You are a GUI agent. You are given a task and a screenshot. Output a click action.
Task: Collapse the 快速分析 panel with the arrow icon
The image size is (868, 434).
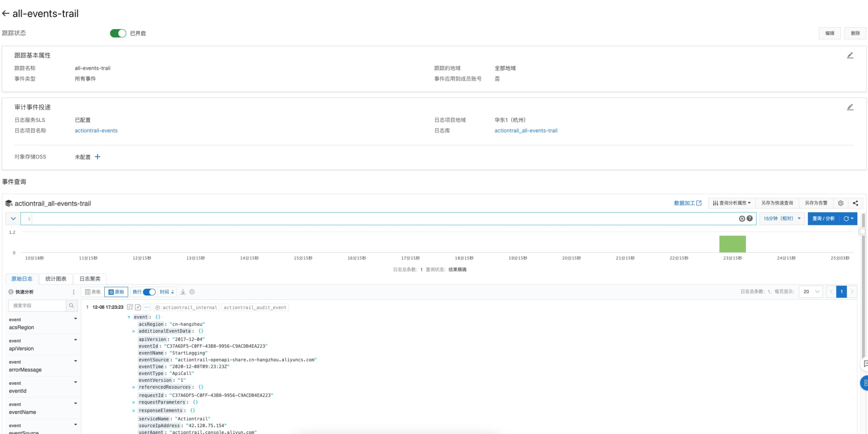(x=11, y=292)
